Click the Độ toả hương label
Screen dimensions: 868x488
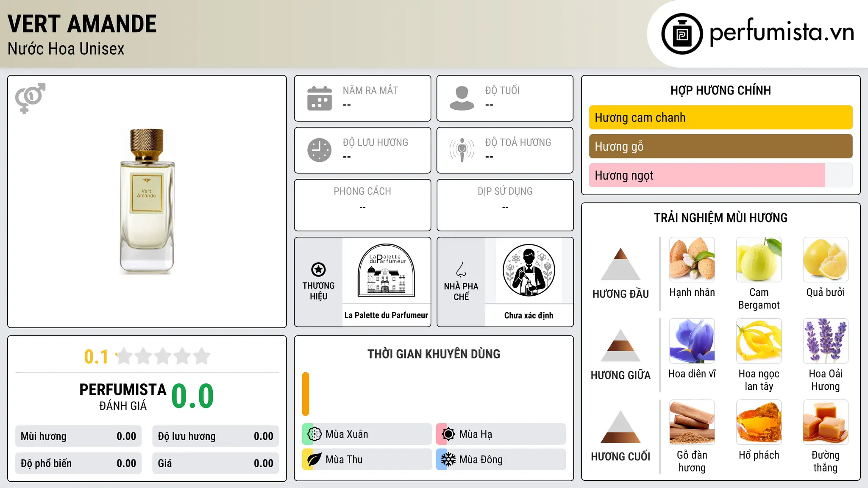[x=518, y=142]
